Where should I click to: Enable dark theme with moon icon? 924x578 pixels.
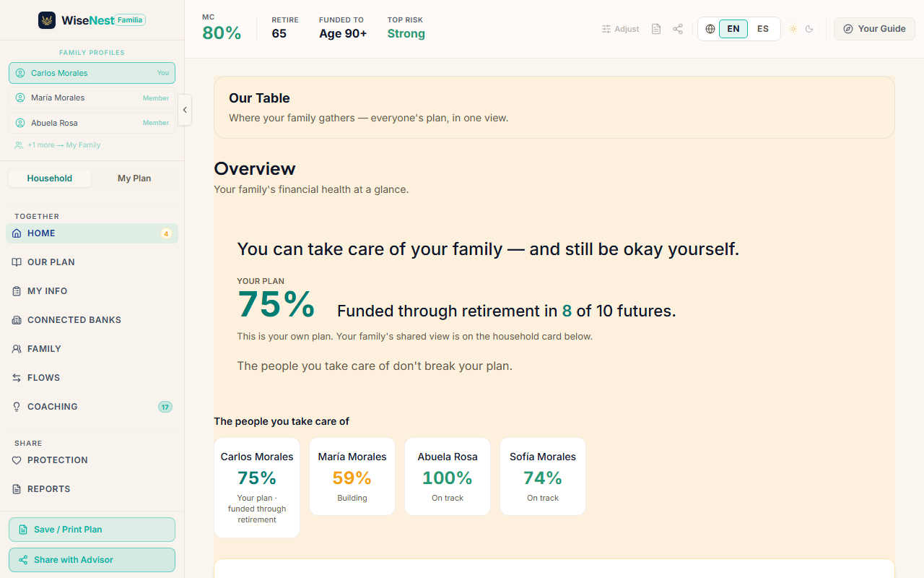(809, 29)
